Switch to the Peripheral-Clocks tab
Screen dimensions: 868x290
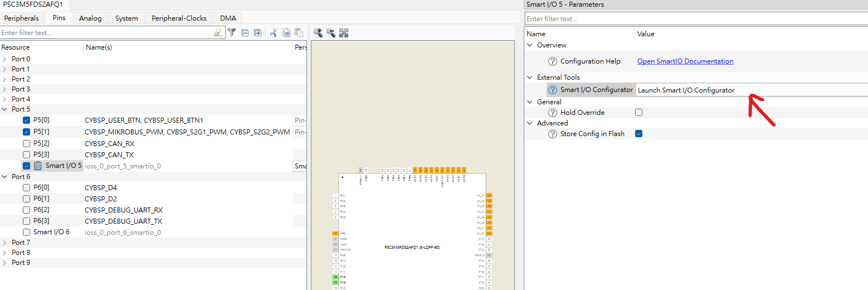(179, 18)
